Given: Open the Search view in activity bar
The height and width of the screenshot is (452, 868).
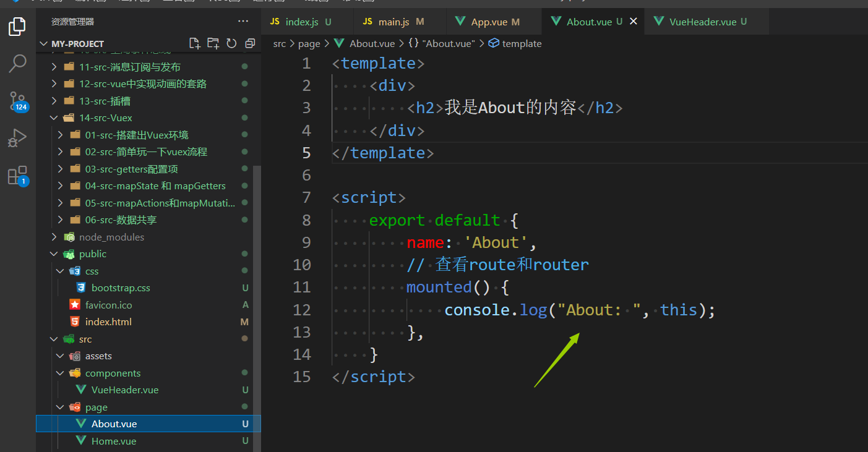Looking at the screenshot, I should coord(17,63).
